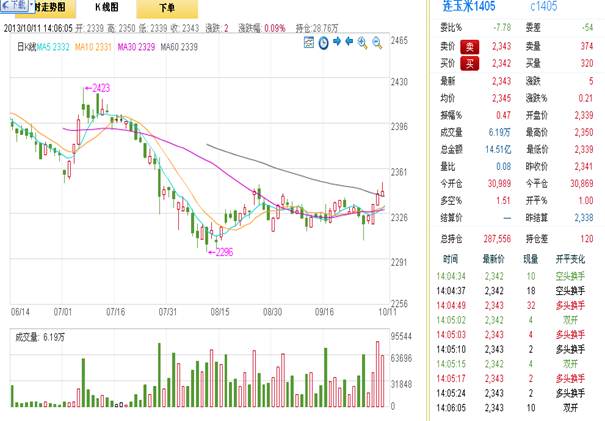Click the 2423 high price marker
The height and width of the screenshot is (421, 605).
[97, 88]
